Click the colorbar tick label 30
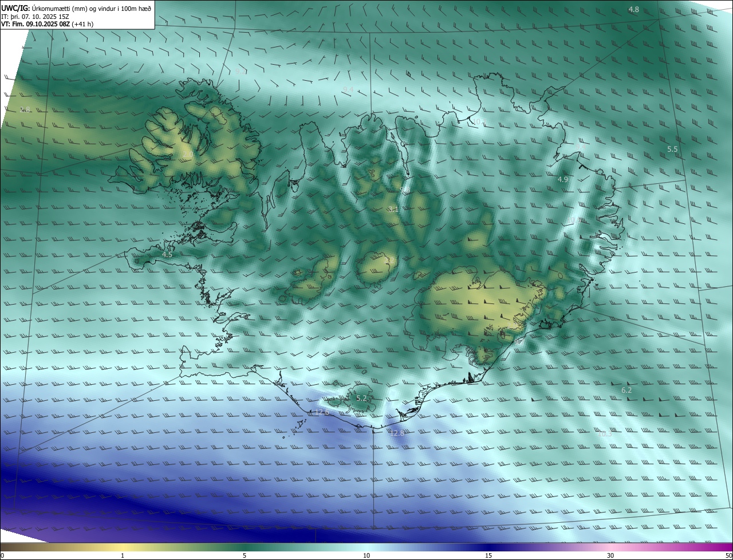Viewport: 733px width, 560px height. (610, 555)
